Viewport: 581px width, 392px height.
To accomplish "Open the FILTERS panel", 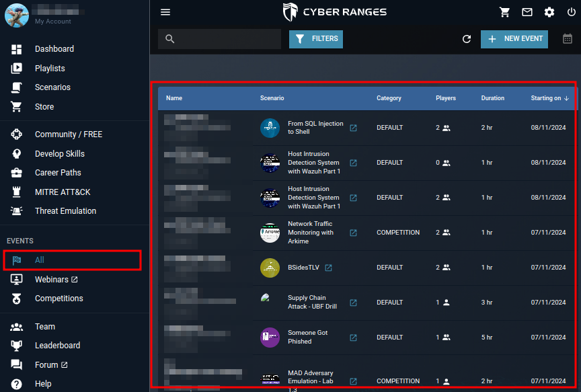I will point(315,39).
